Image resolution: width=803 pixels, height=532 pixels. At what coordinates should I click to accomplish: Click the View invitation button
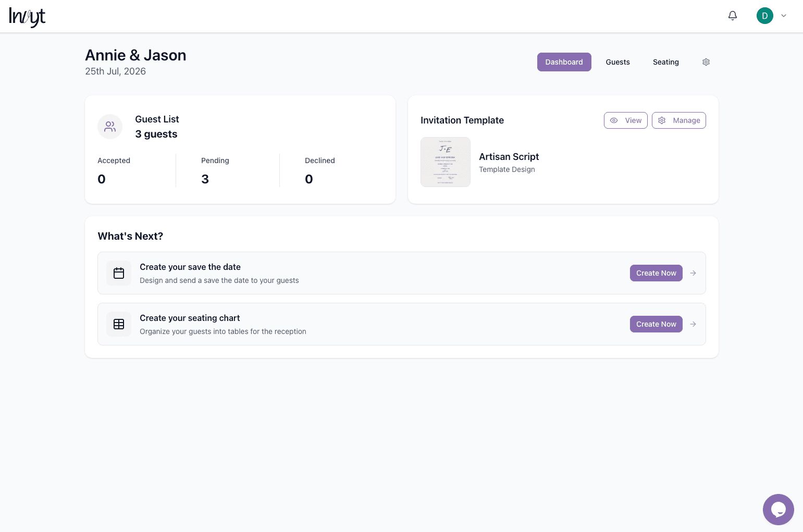(625, 120)
